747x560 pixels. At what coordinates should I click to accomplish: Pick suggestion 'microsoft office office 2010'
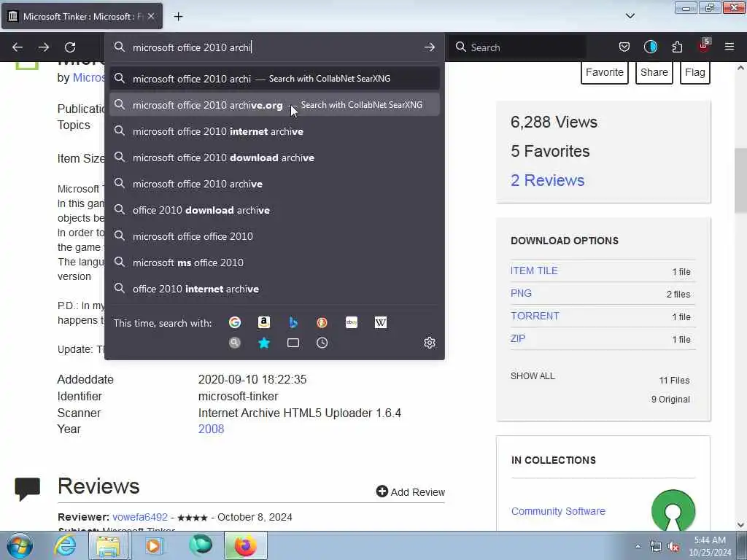point(274,236)
